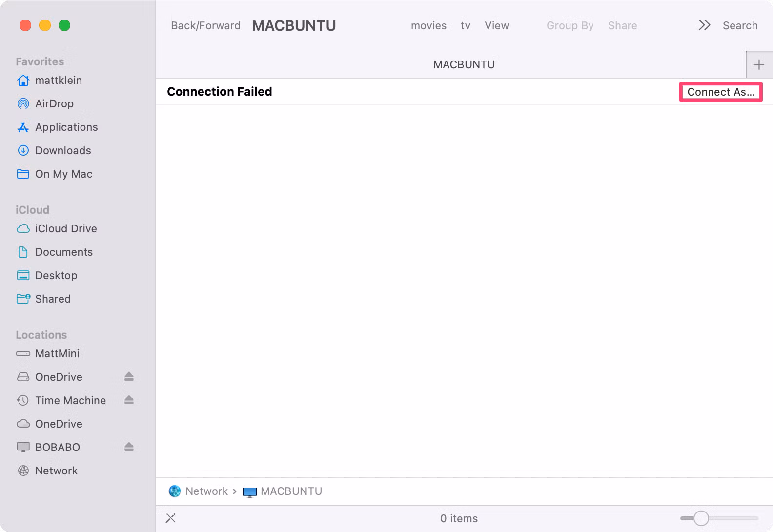The height and width of the screenshot is (532, 773).
Task: Eject the first OneDrive drive
Action: [129, 377]
